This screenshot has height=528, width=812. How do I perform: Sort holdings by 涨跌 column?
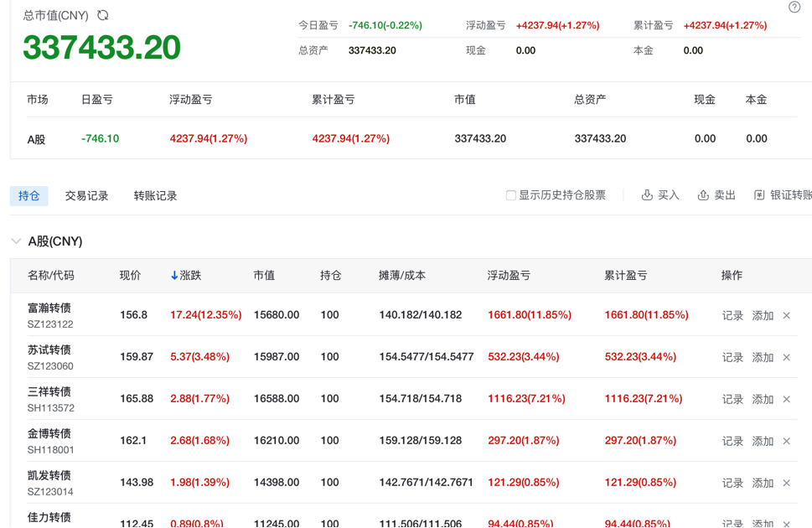pyautogui.click(x=186, y=275)
